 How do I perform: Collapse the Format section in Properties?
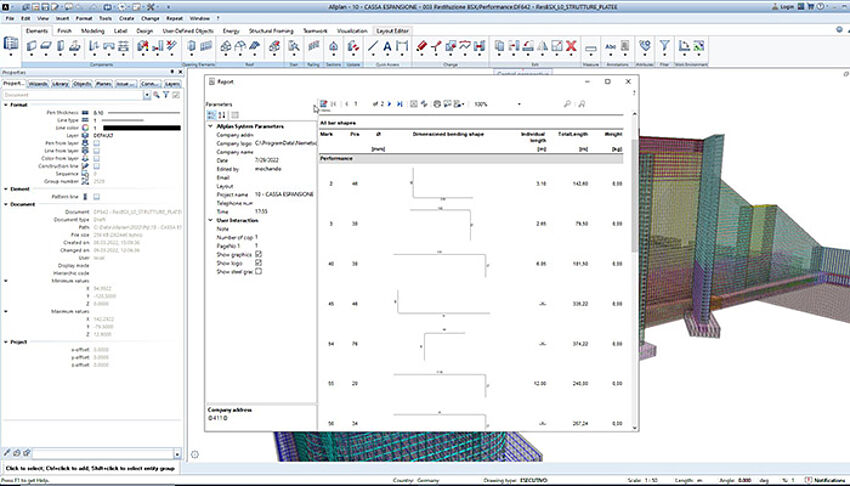click(x=5, y=104)
